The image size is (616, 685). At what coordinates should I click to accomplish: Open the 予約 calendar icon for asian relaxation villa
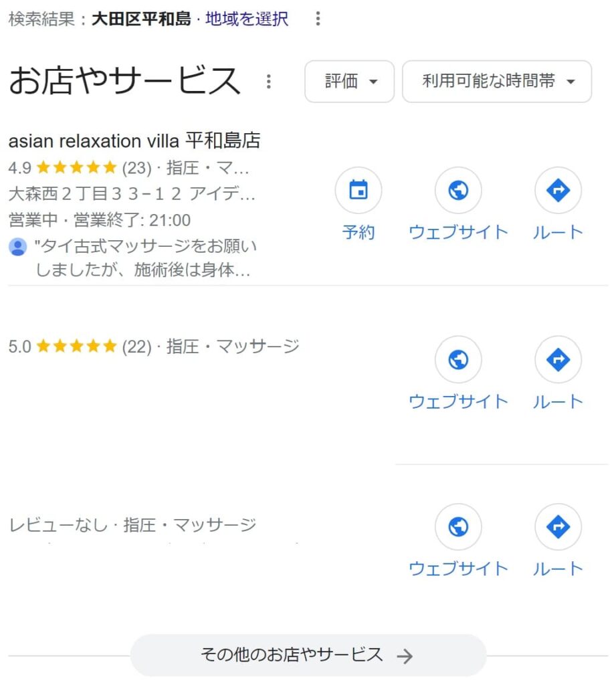(358, 191)
